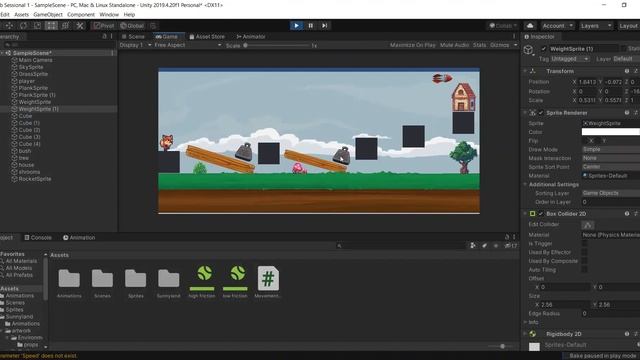Open the Sprites folder in Assets
This screenshot has height=360, width=640.
[x=136, y=283]
